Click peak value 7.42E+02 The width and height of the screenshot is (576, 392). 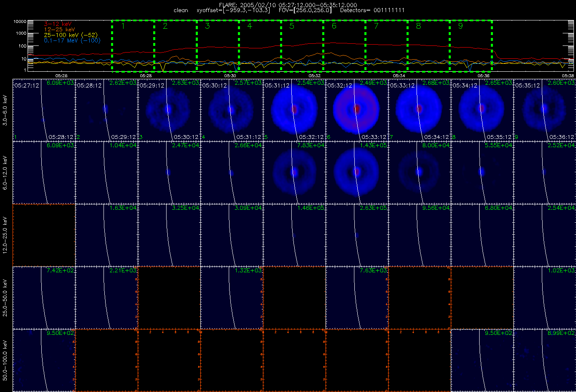(x=60, y=271)
